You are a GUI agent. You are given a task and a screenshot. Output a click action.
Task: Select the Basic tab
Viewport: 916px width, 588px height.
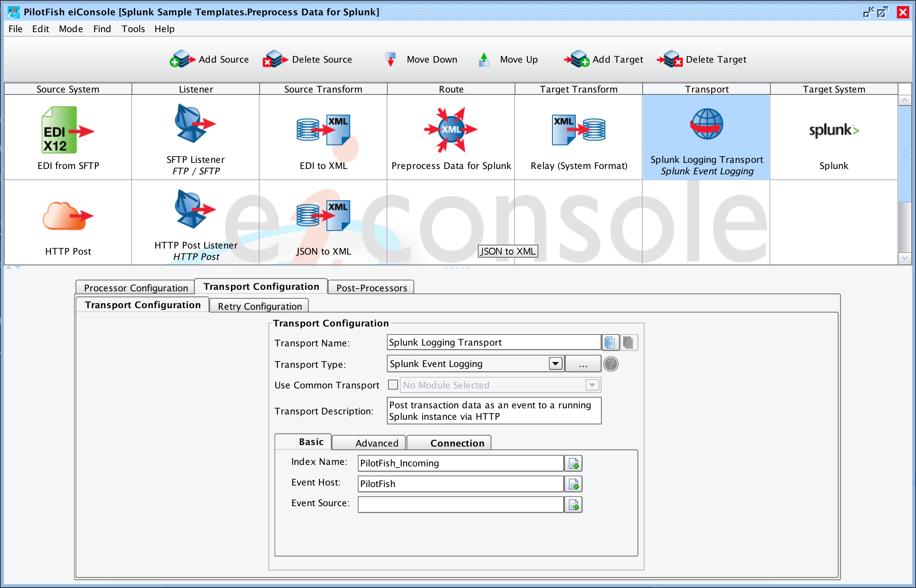(x=303, y=442)
